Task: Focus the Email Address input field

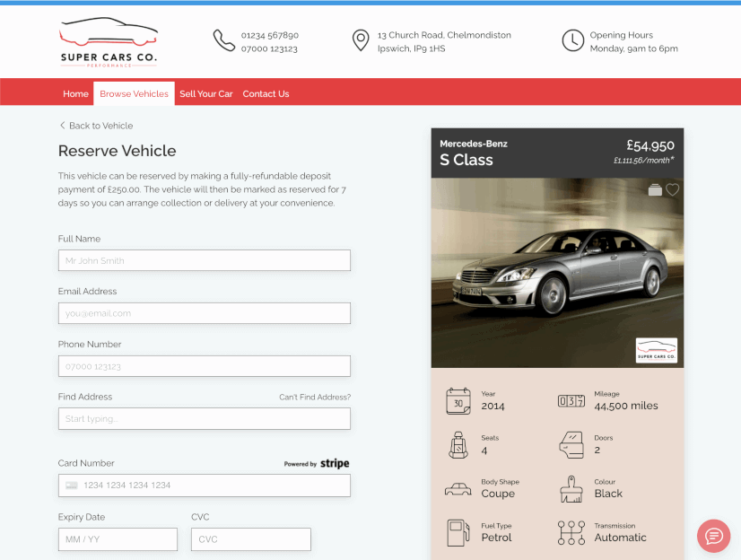Action: (205, 313)
